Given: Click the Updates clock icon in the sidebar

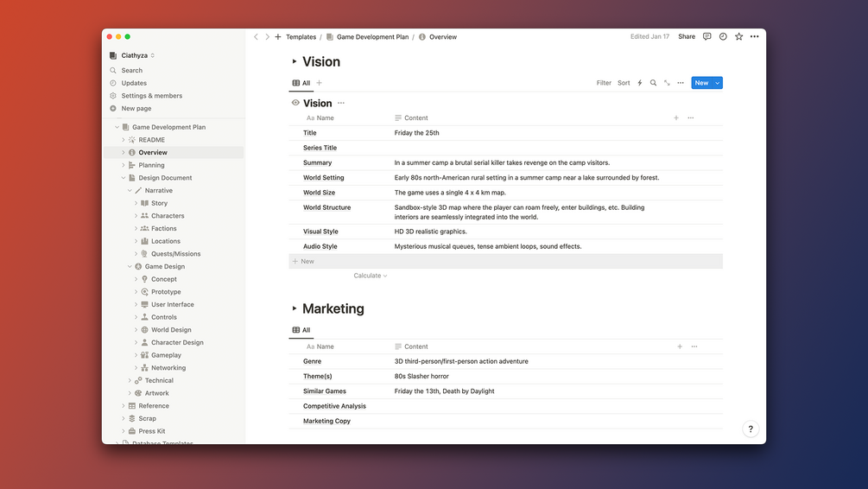Looking at the screenshot, I should tap(113, 83).
